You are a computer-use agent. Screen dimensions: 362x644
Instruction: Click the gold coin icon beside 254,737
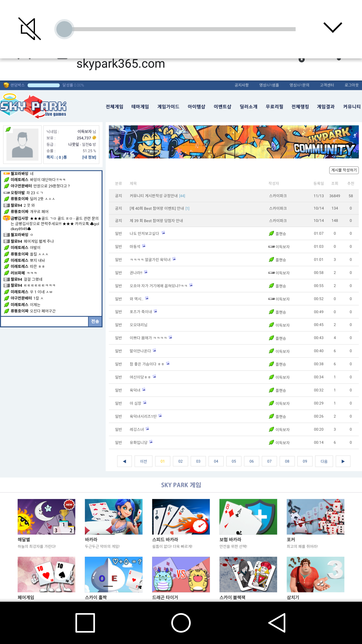94,138
